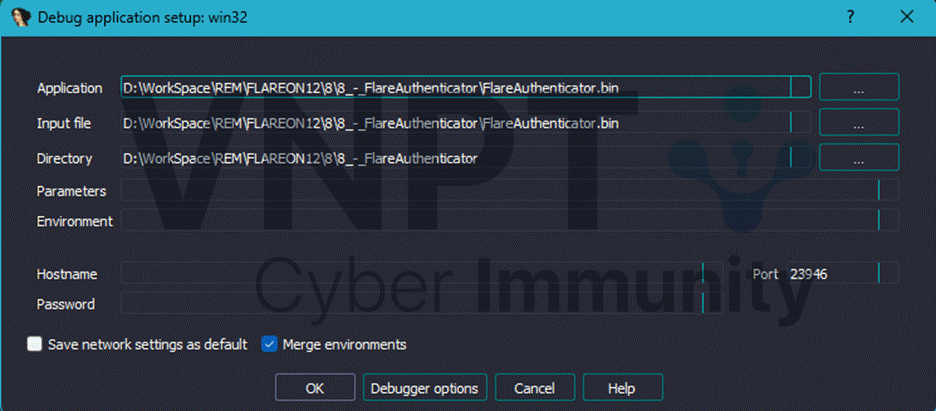This screenshot has height=411, width=936.
Task: Expand the Hostname dropdown list
Action: [x=713, y=273]
